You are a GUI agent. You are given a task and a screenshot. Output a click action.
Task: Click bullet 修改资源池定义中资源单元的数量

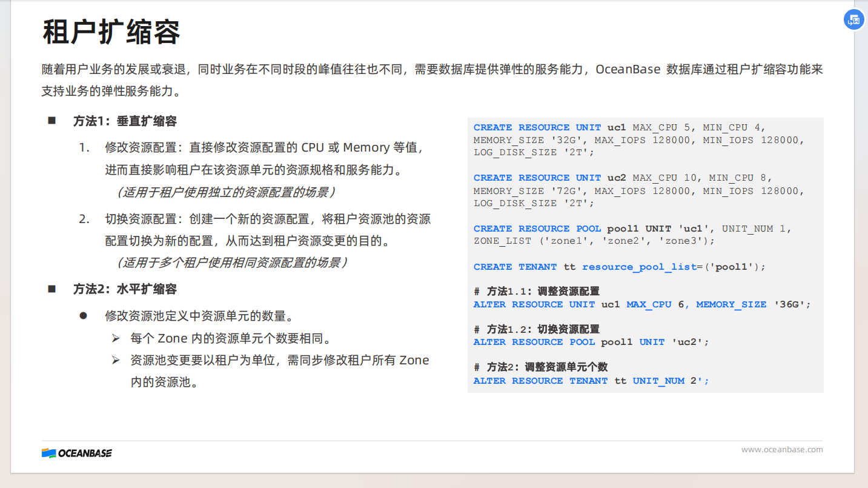tap(200, 316)
